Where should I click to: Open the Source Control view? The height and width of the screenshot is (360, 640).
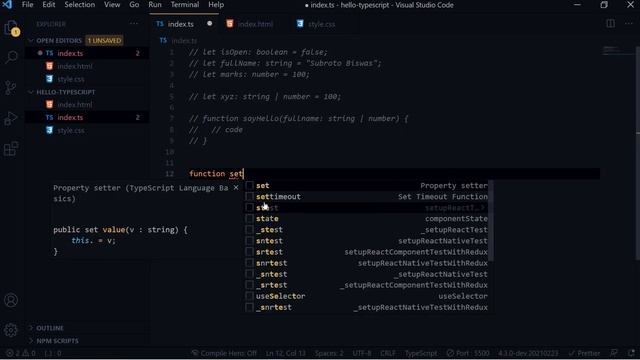pyautogui.click(x=11, y=87)
